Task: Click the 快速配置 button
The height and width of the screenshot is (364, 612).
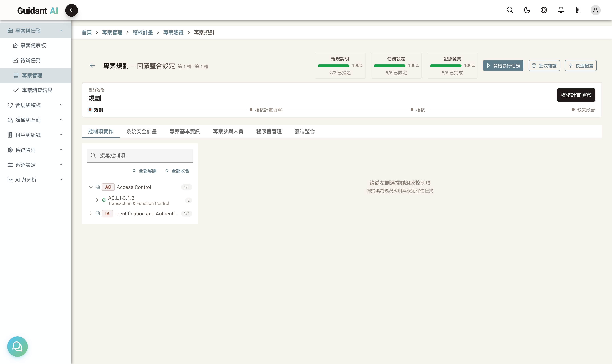Action: tap(580, 66)
